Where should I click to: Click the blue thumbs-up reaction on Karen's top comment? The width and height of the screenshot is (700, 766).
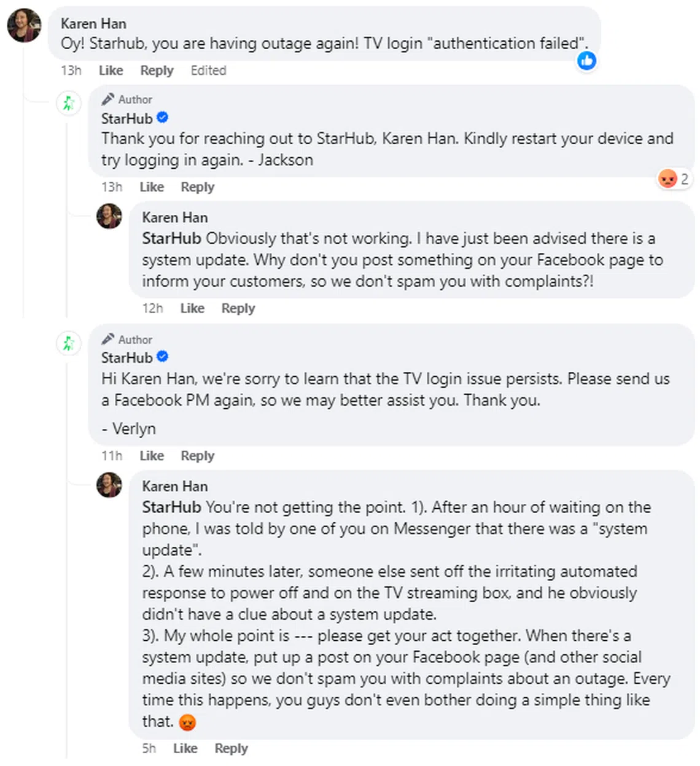pyautogui.click(x=587, y=60)
